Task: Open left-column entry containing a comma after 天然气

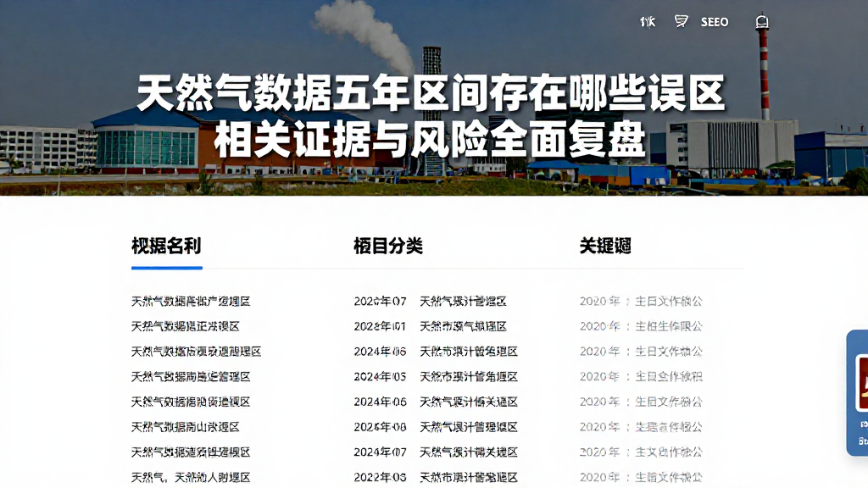Action: click(x=191, y=477)
